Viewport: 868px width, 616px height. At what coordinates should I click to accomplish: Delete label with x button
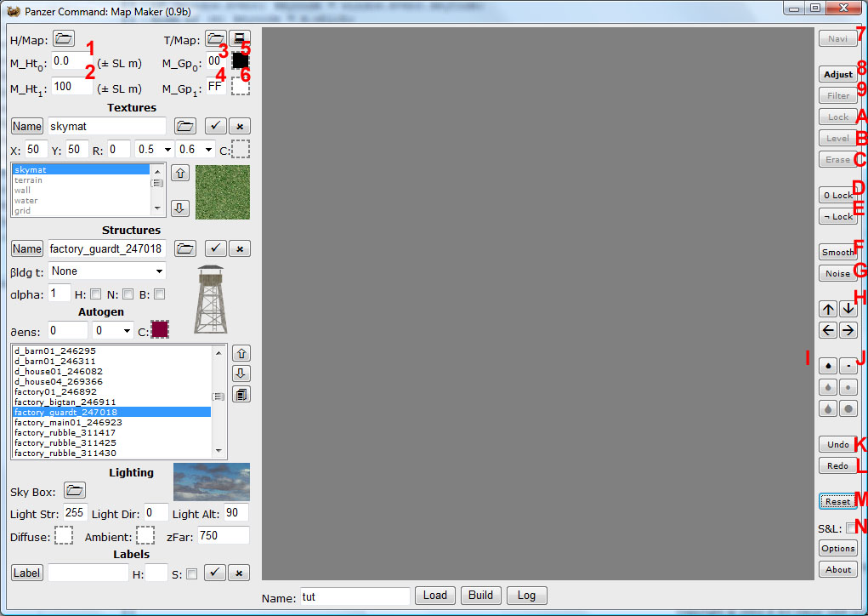pyautogui.click(x=239, y=573)
